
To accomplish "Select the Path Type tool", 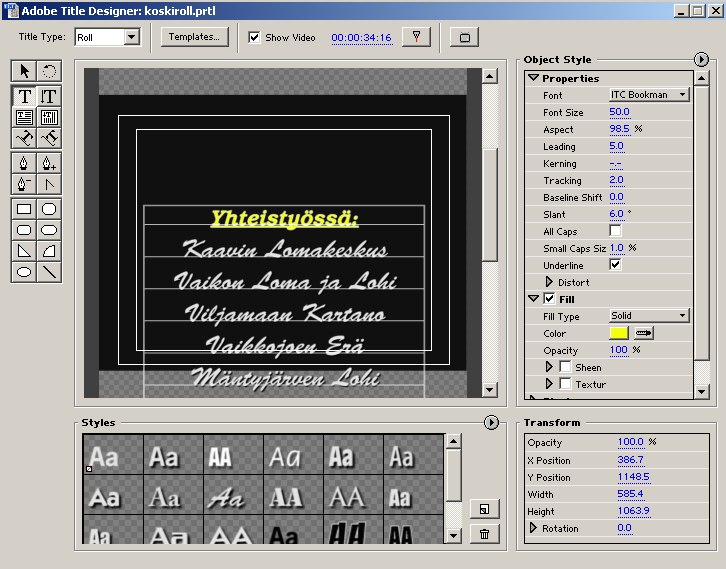I will point(24,138).
